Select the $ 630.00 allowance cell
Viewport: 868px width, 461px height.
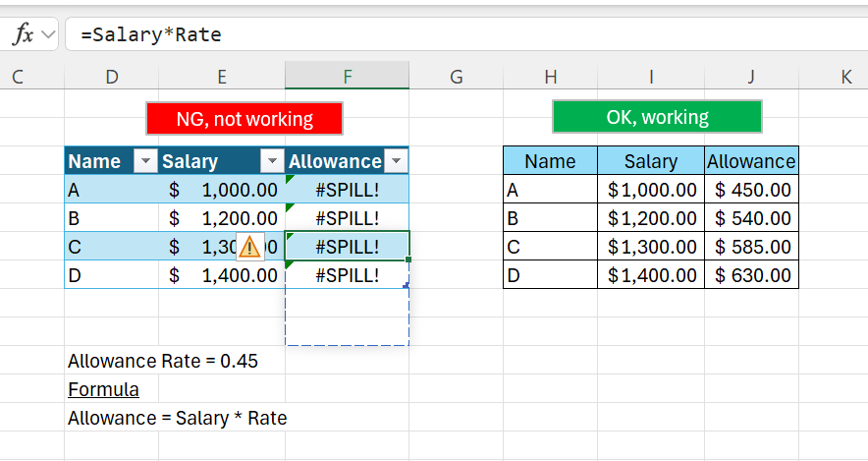pyautogui.click(x=751, y=275)
